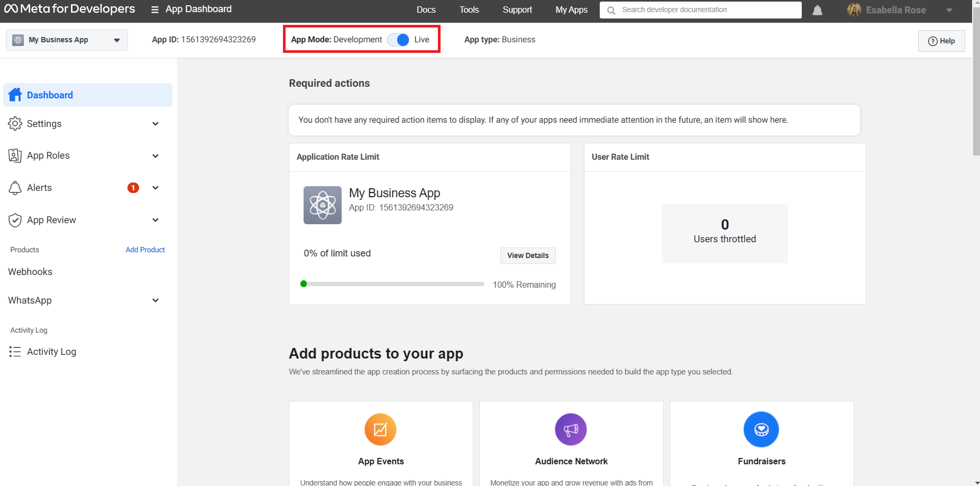Viewport: 980px width, 486px height.
Task: Click the Add Product link
Action: 145,250
